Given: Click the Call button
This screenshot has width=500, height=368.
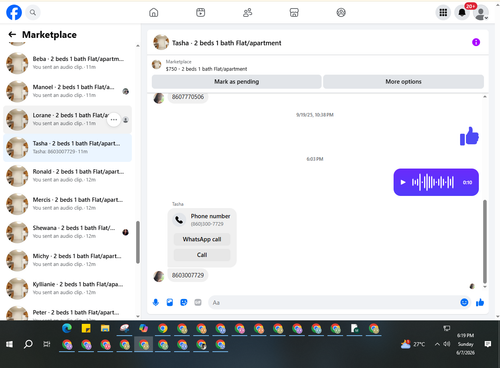Looking at the screenshot, I should 202,255.
